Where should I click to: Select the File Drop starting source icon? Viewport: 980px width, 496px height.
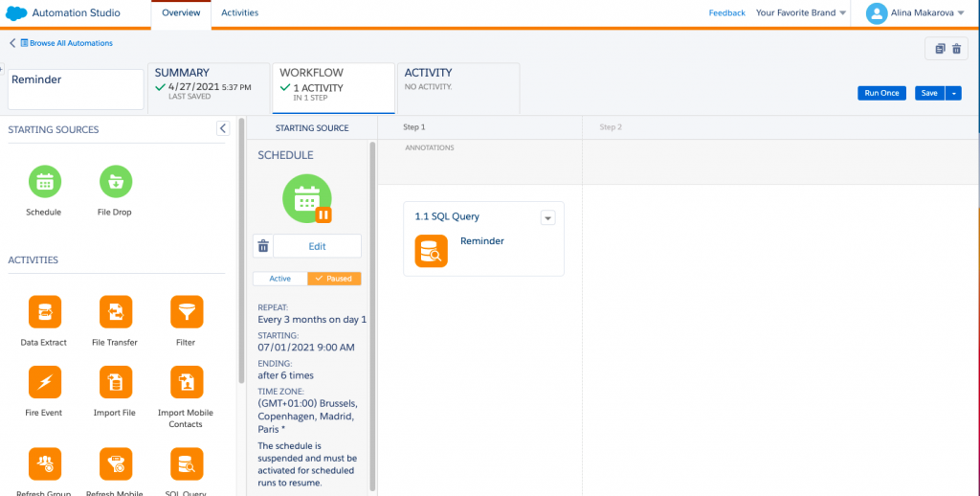pos(116,182)
